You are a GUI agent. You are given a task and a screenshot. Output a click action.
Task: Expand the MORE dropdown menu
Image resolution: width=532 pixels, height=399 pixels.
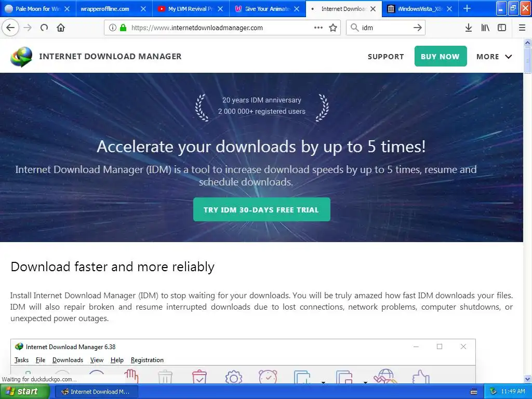[x=494, y=57]
